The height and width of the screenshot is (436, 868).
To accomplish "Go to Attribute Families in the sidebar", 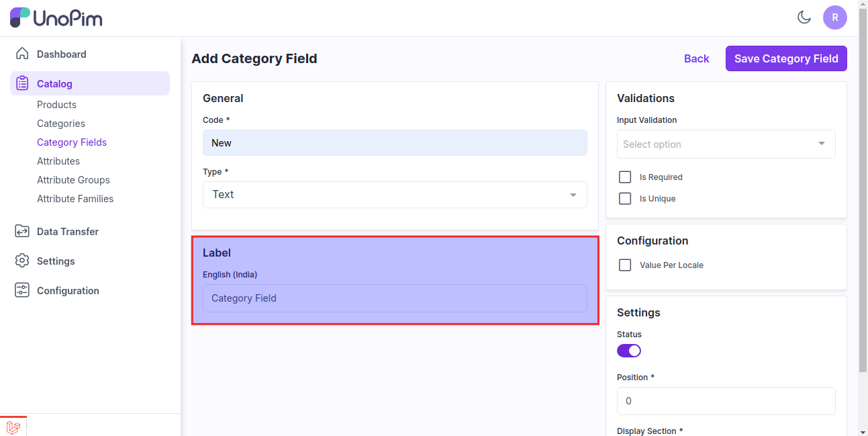I will pos(75,199).
